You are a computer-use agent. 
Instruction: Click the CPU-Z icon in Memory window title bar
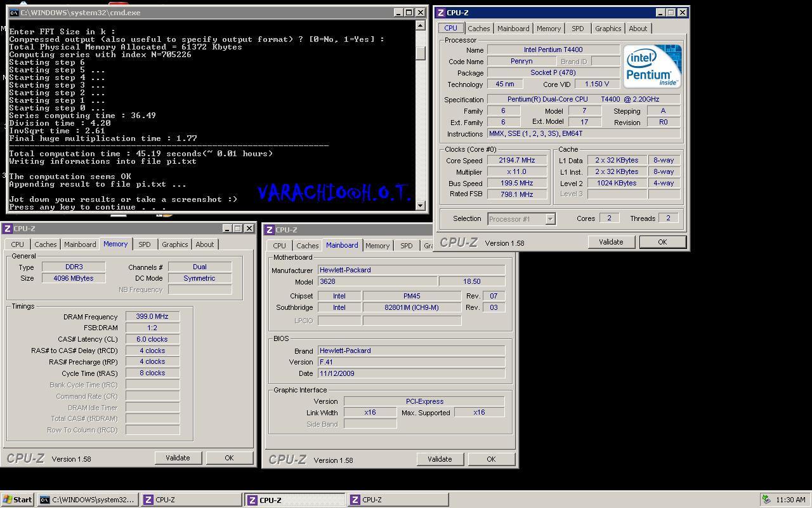(8, 229)
